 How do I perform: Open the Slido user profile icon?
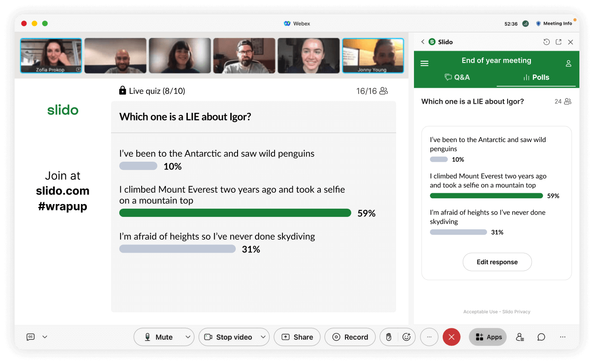(568, 63)
